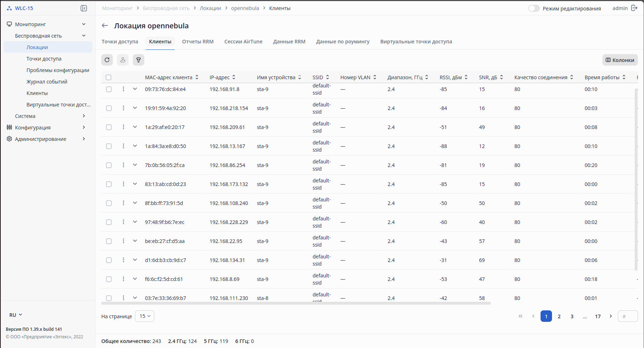Open row menu for be:eb:27:cf:d5:aa
Image resolution: width=644 pixels, height=348 pixels.
[124, 241]
